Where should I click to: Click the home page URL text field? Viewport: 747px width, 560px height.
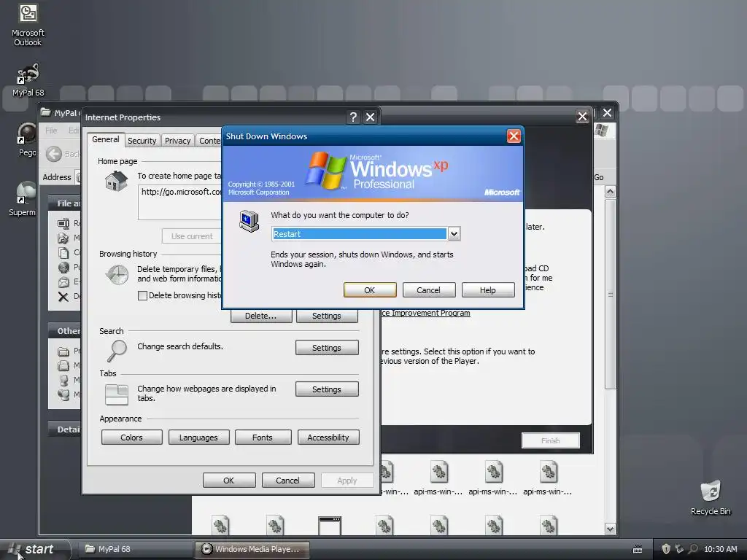(x=180, y=203)
